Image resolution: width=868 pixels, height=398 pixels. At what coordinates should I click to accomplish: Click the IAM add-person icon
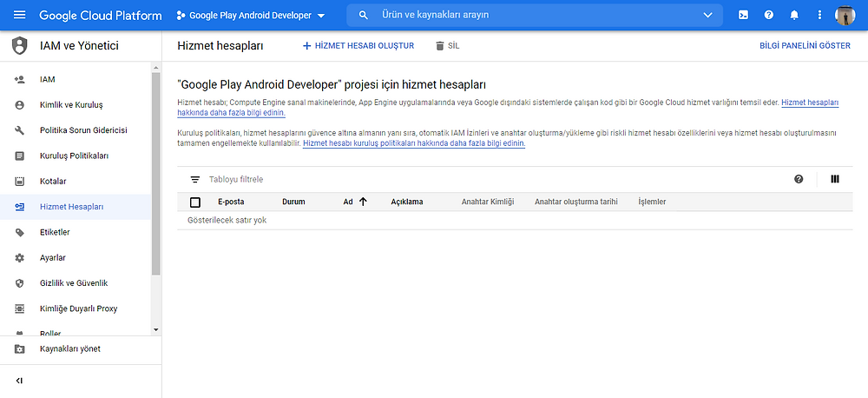tap(19, 80)
